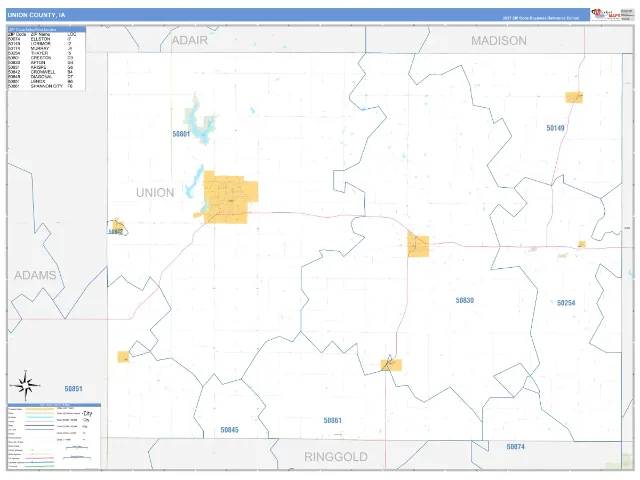Click the orange city square above 50149
The image size is (640, 480).
tap(574, 98)
